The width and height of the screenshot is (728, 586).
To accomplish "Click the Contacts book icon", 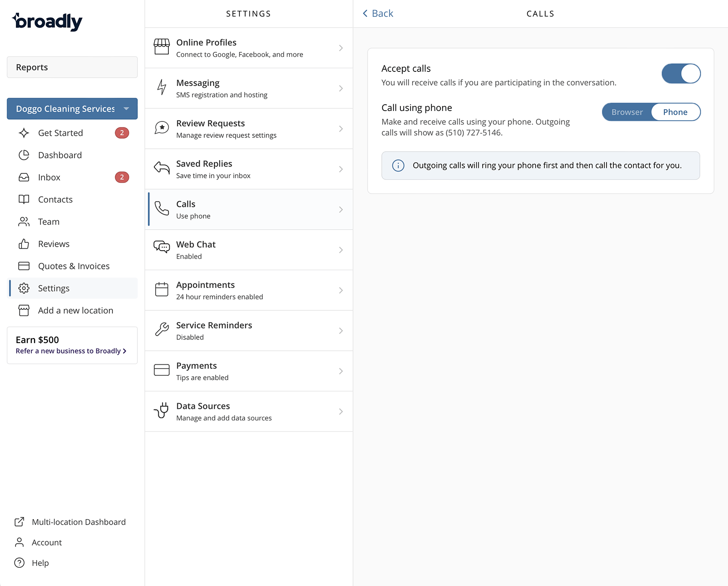I will point(24,199).
